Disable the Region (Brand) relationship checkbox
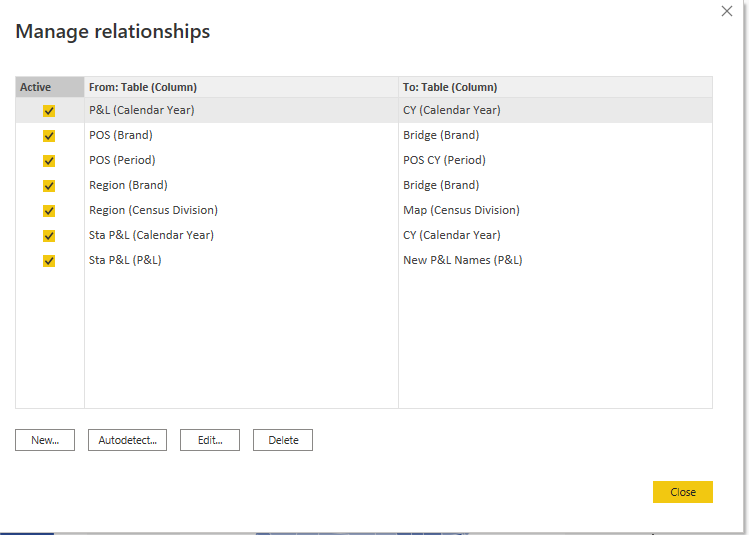 click(49, 185)
